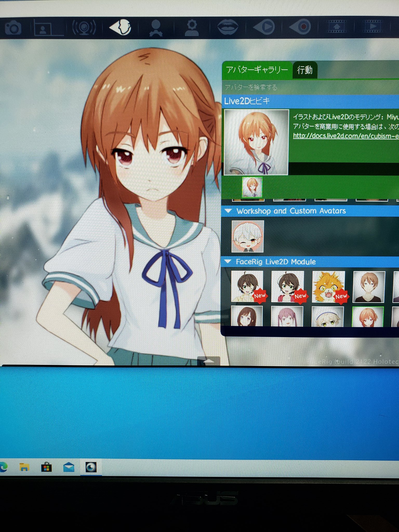Toggle the lips lip-sync icon
The image size is (399, 532).
(x=228, y=27)
